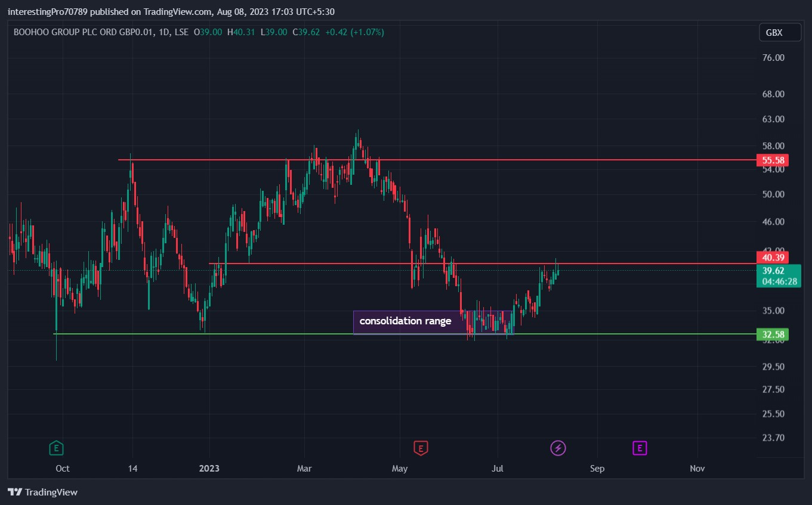
Task: Click the Mar label on time axis
Action: click(304, 469)
